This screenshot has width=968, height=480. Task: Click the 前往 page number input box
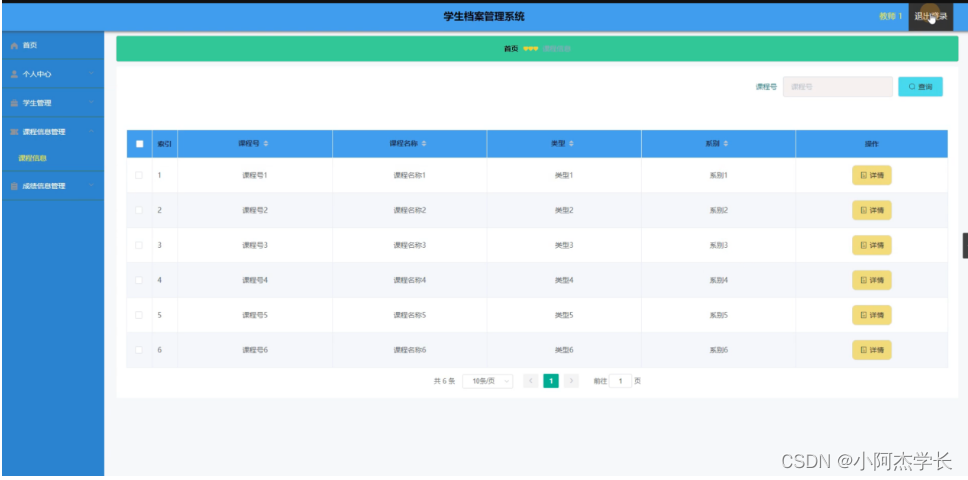(x=620, y=381)
